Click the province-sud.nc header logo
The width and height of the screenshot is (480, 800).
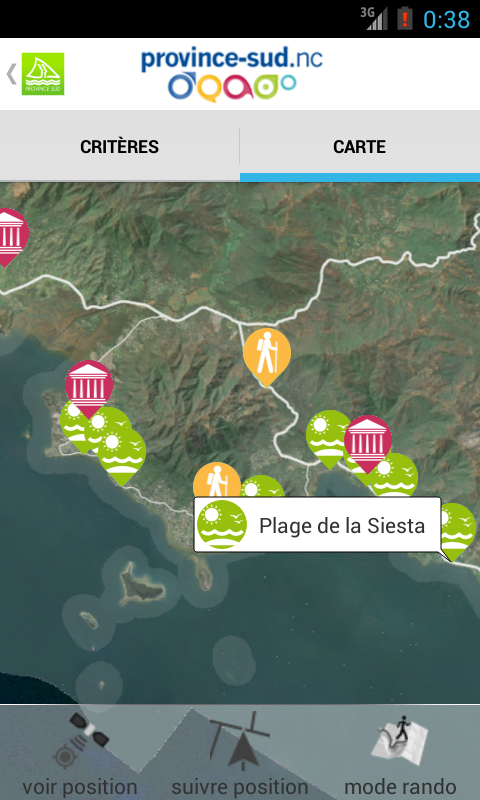tap(232, 73)
